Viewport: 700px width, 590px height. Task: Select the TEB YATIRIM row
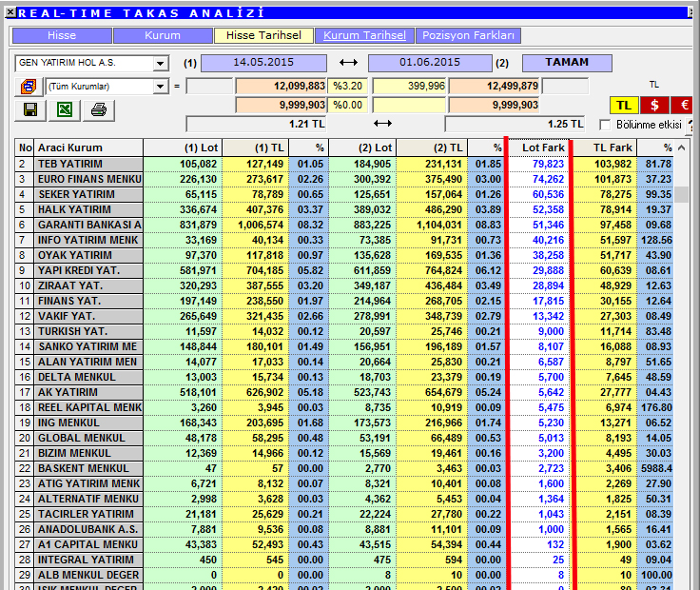tap(343, 164)
